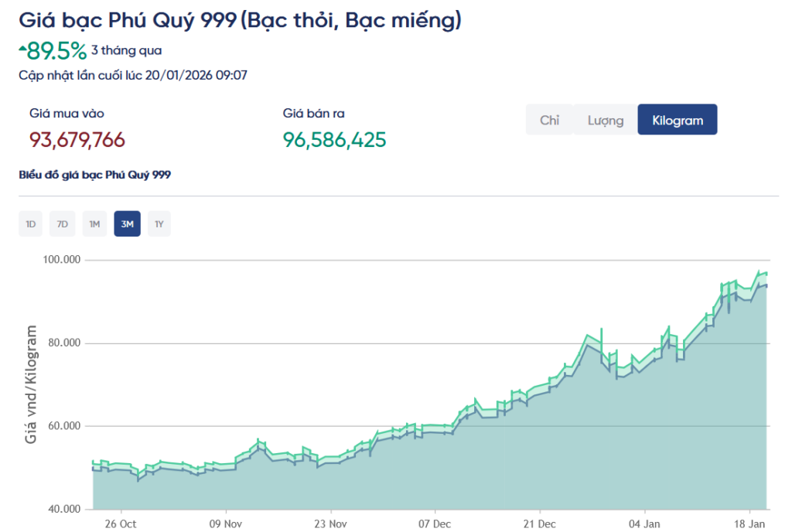Click the sell price 96,586,425
Viewport: 792px width, 532px height.
(334, 140)
